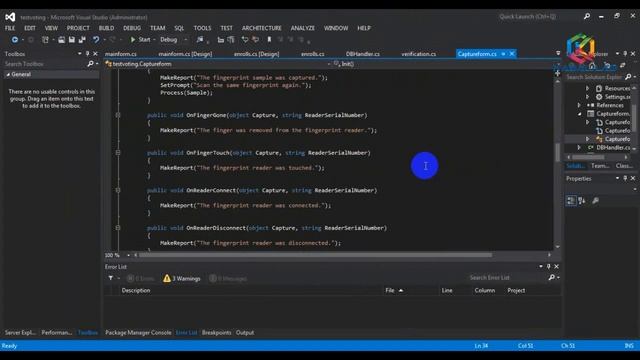Open the HELP menu
640x360 pixels.
pyautogui.click(x=364, y=28)
